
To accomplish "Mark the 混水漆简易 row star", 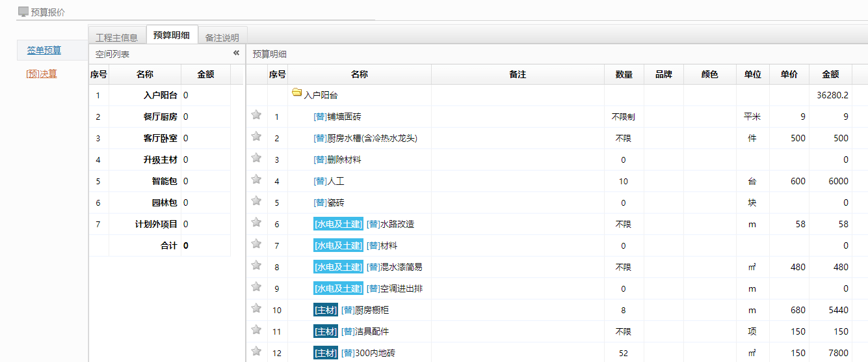I will pos(256,266).
